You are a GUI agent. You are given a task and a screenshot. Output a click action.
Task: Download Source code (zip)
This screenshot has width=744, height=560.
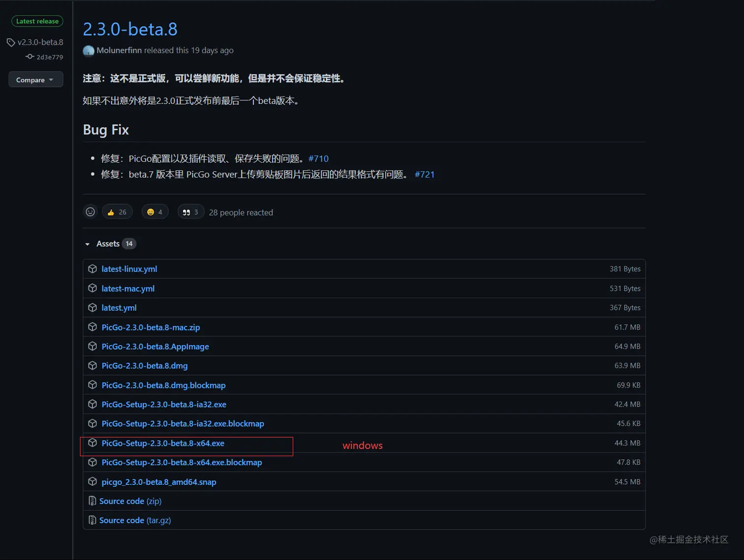coord(130,501)
